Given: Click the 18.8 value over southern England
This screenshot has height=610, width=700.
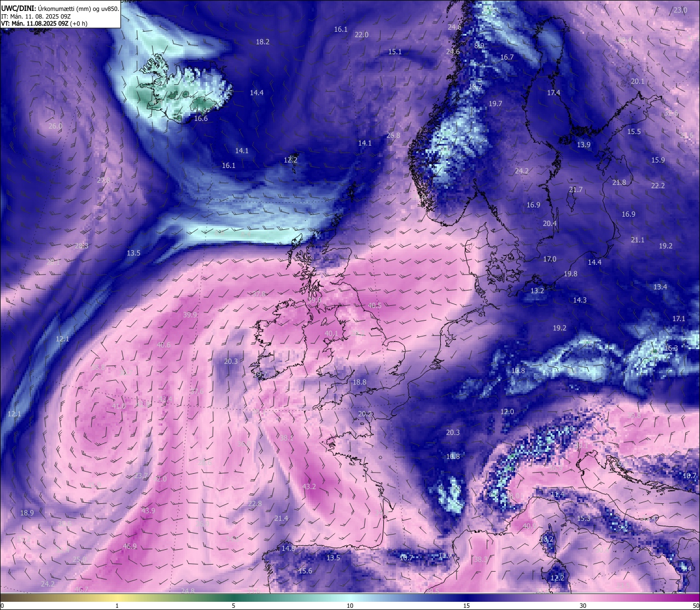Looking at the screenshot, I should pos(359,382).
